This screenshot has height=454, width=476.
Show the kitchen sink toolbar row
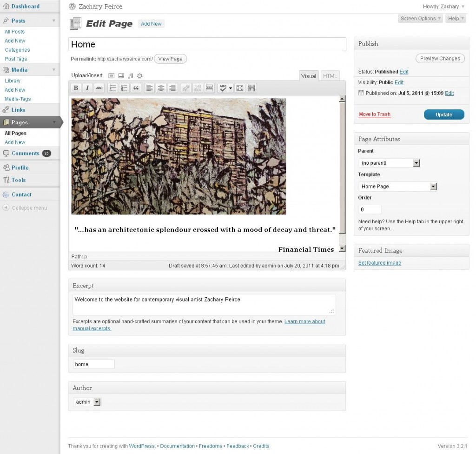251,88
